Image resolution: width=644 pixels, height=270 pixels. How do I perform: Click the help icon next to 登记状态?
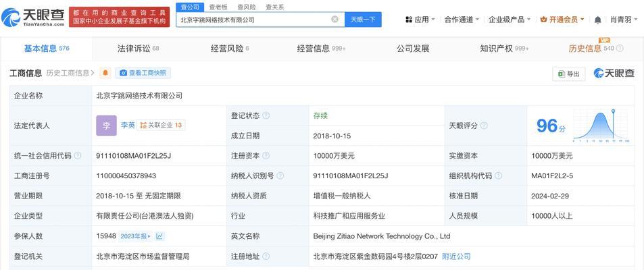pos(266,115)
